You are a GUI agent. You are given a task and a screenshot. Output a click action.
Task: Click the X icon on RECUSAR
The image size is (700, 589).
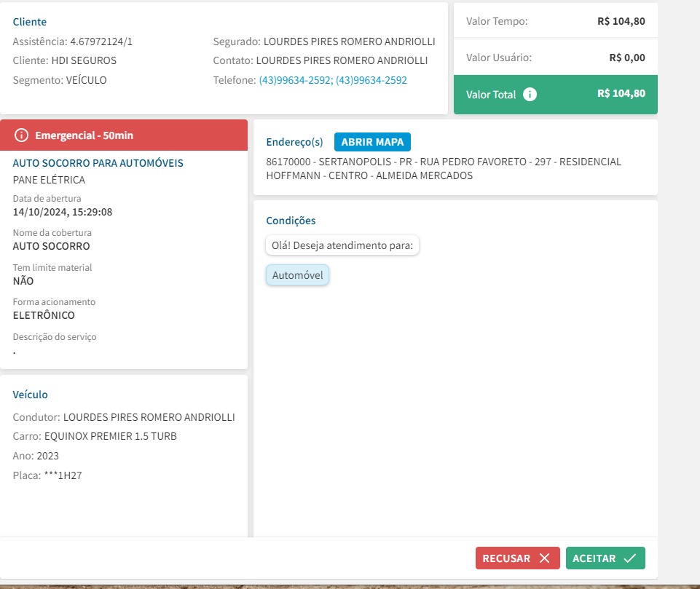(x=544, y=558)
